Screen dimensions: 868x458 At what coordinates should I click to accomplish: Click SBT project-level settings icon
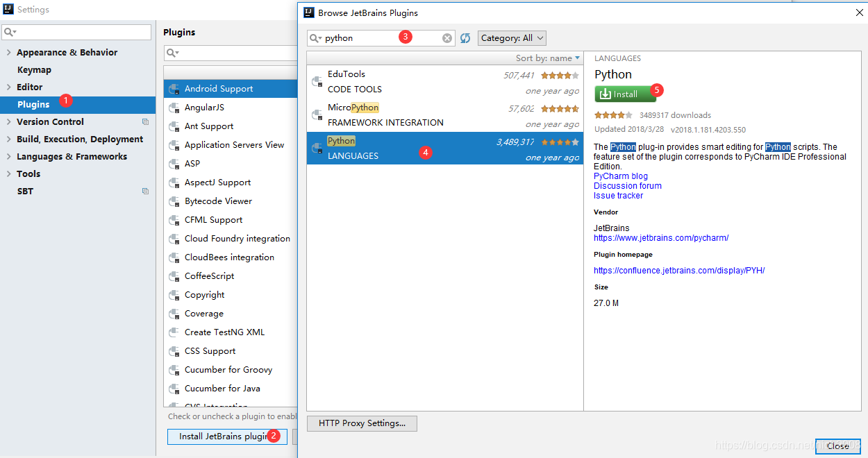click(x=145, y=191)
